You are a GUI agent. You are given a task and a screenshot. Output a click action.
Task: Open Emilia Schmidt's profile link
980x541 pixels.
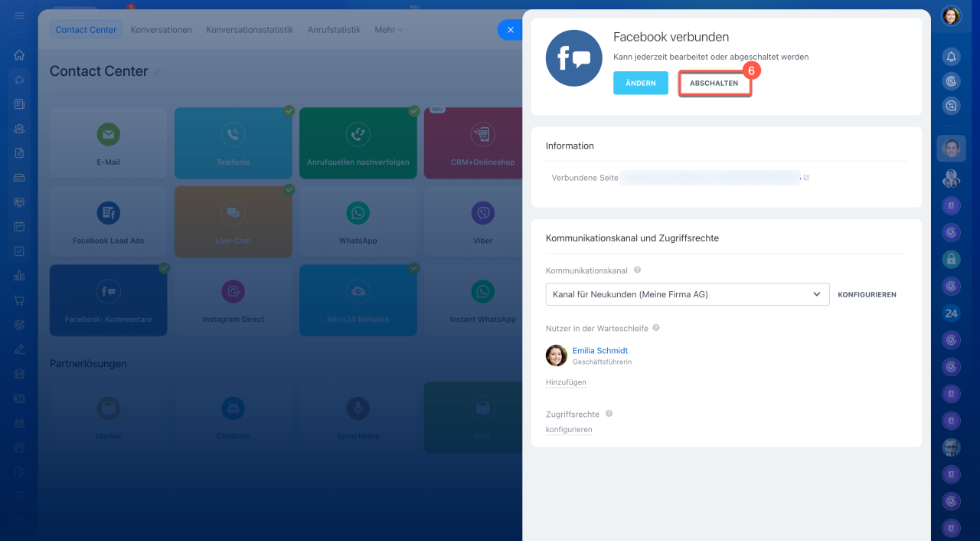pyautogui.click(x=600, y=351)
